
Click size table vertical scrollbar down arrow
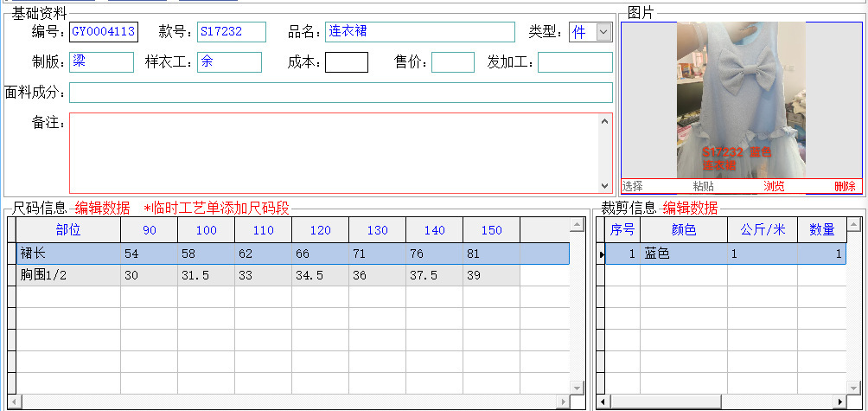(x=578, y=388)
